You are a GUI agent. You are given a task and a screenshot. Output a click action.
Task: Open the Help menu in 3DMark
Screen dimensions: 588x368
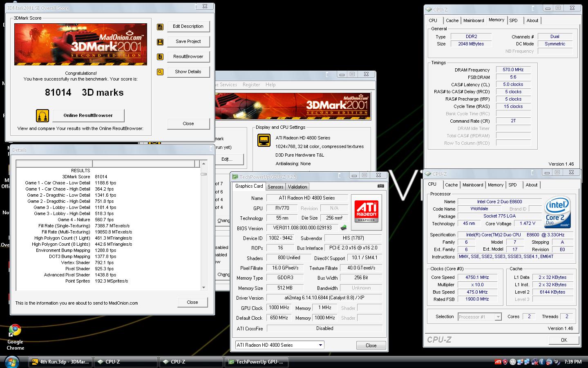[x=271, y=85]
